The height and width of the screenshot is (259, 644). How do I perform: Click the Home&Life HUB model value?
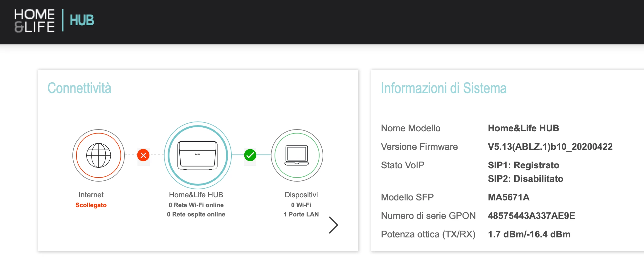[524, 128]
